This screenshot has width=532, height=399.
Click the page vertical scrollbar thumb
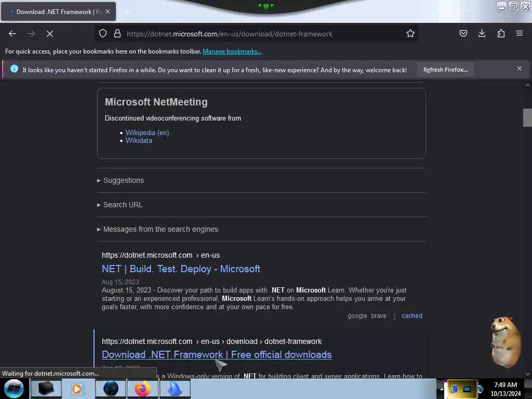[527, 117]
